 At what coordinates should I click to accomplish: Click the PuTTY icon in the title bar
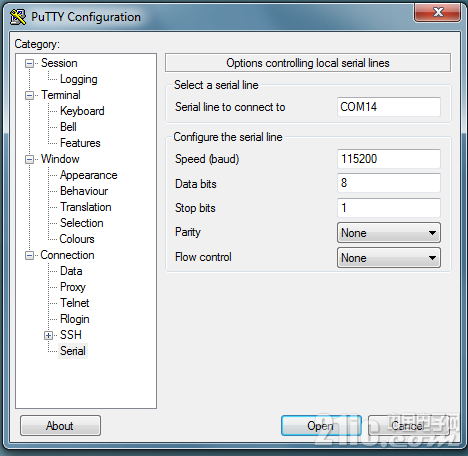18,17
